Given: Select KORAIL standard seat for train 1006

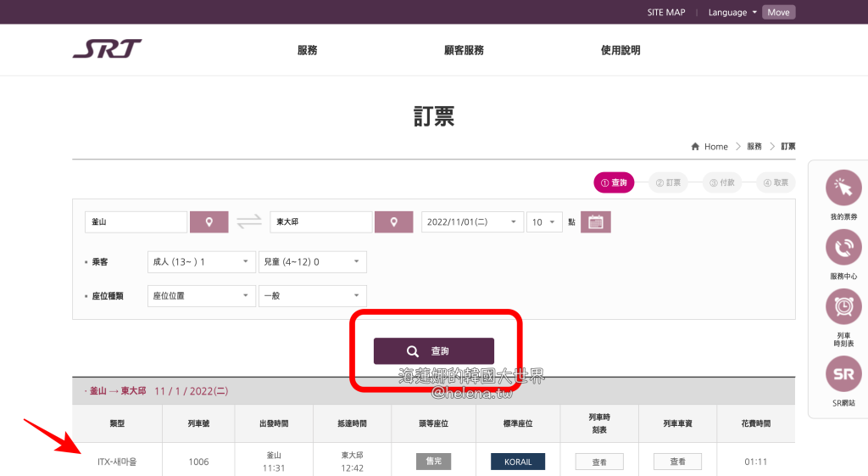Looking at the screenshot, I should point(517,462).
